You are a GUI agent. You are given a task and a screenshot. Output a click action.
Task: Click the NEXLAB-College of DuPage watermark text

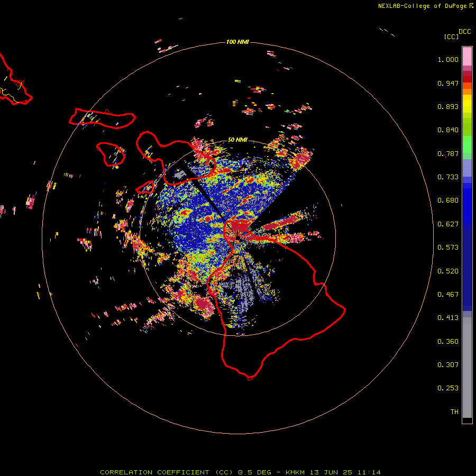click(x=423, y=6)
